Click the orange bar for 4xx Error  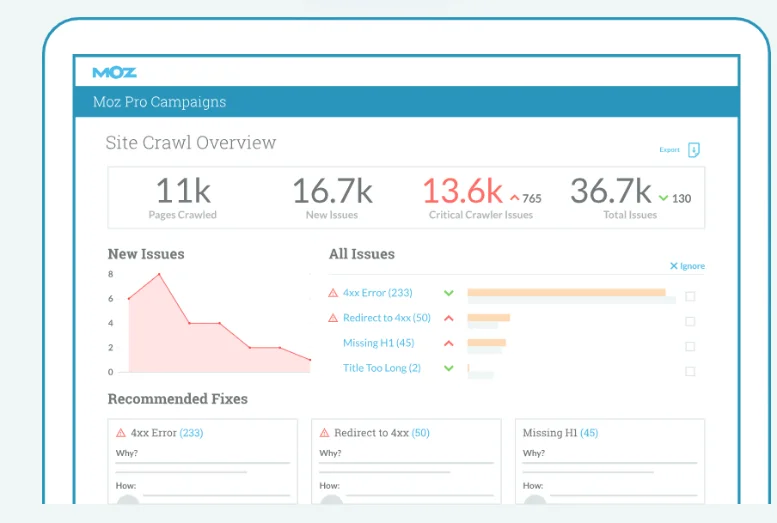pyautogui.click(x=566, y=292)
